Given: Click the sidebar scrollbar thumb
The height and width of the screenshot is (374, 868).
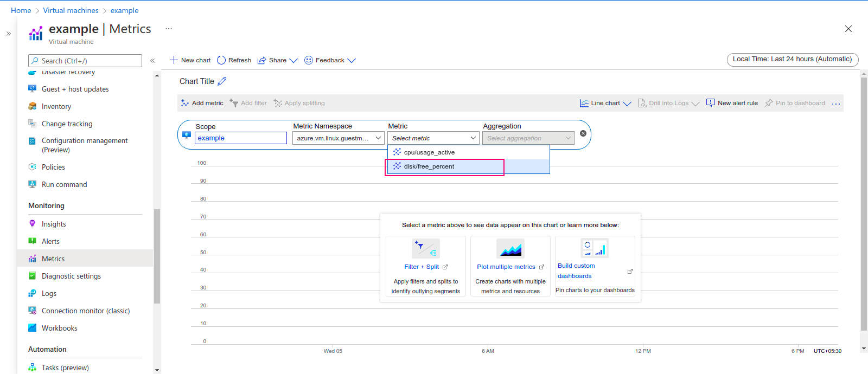Looking at the screenshot, I should point(157,256).
